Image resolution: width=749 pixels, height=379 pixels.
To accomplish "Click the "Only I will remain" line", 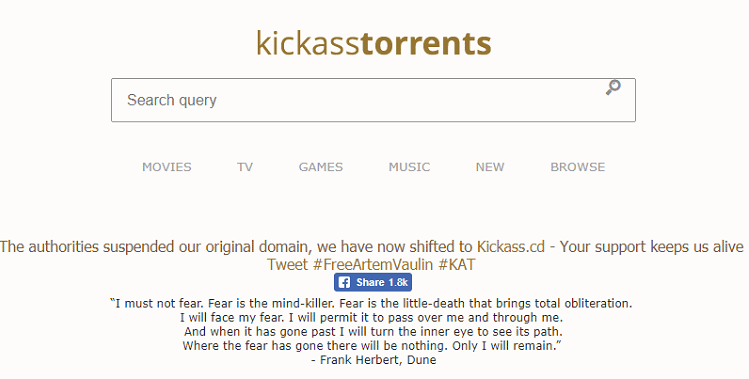I will point(372,346).
